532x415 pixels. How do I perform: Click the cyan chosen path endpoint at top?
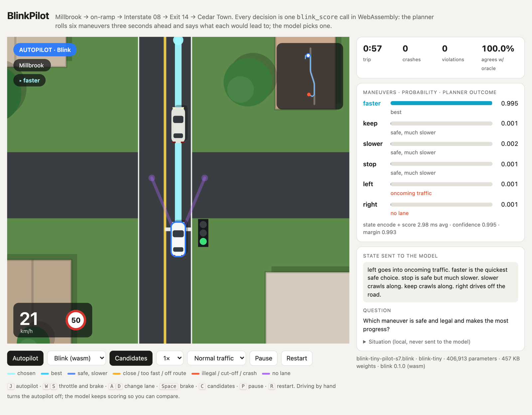pos(178,41)
